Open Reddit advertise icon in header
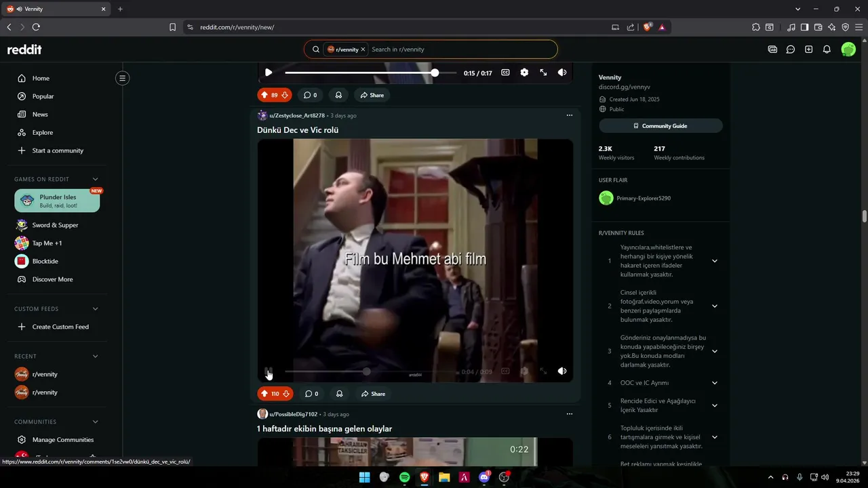 tap(772, 49)
